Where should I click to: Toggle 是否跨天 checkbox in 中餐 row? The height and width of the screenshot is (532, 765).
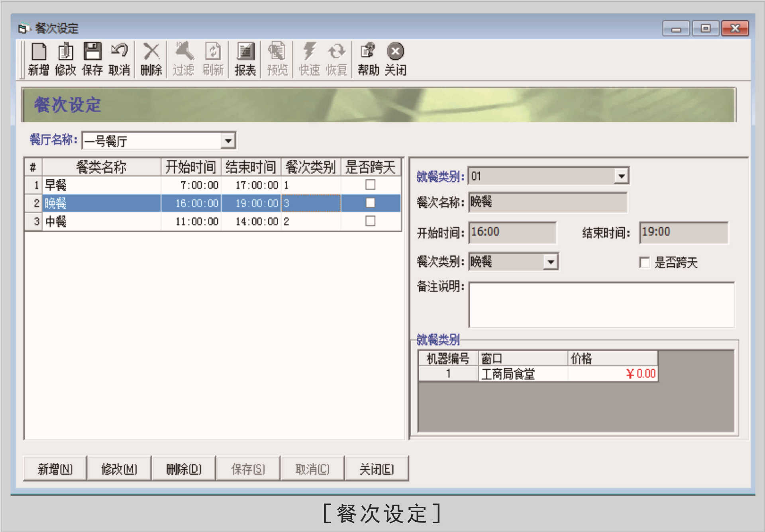click(x=370, y=221)
